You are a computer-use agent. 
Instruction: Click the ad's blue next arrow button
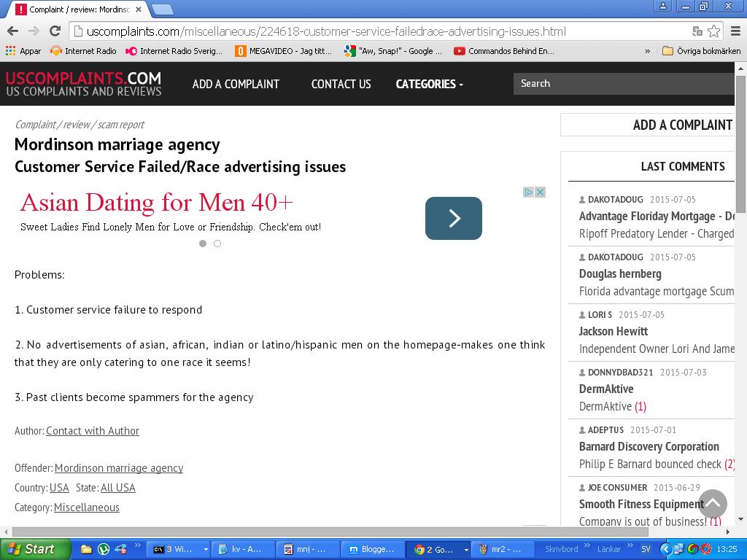point(454,218)
